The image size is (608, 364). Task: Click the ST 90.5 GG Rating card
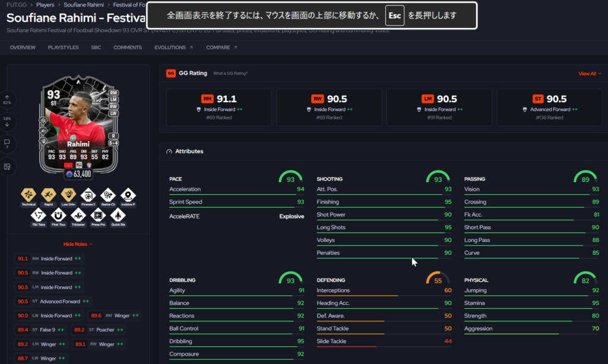(549, 107)
